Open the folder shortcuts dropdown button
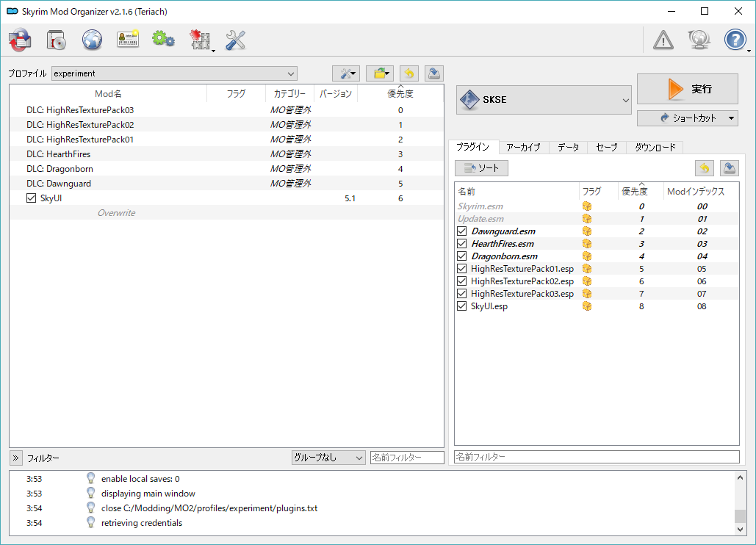 pyautogui.click(x=380, y=73)
